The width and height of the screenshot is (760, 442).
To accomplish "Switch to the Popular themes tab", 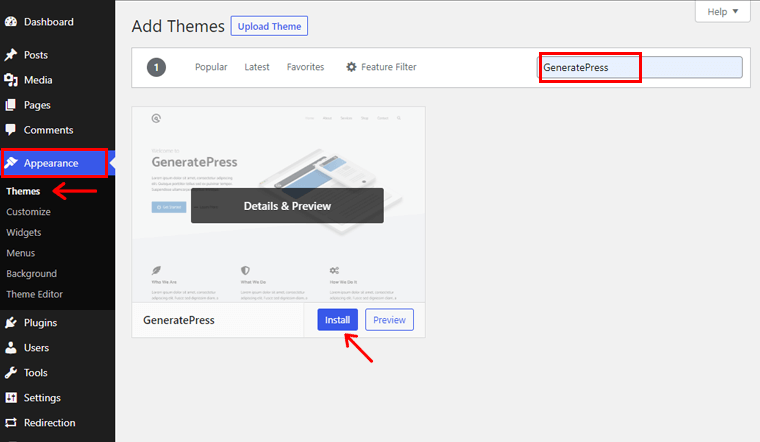I will point(211,67).
